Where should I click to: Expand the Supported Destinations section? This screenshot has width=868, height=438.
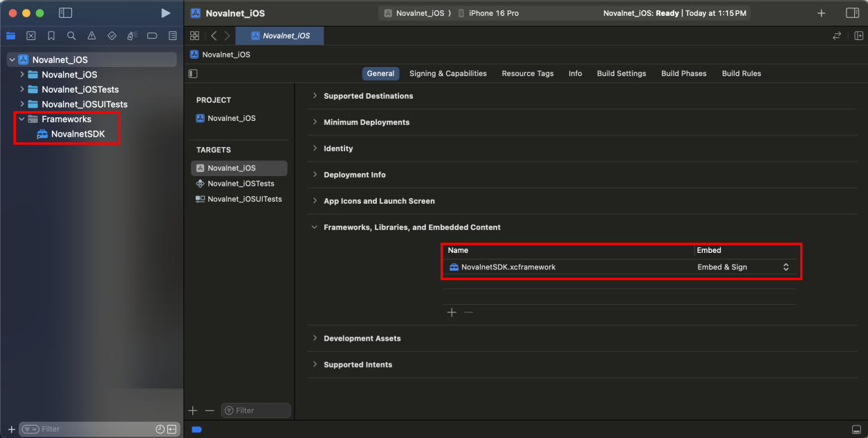(315, 96)
